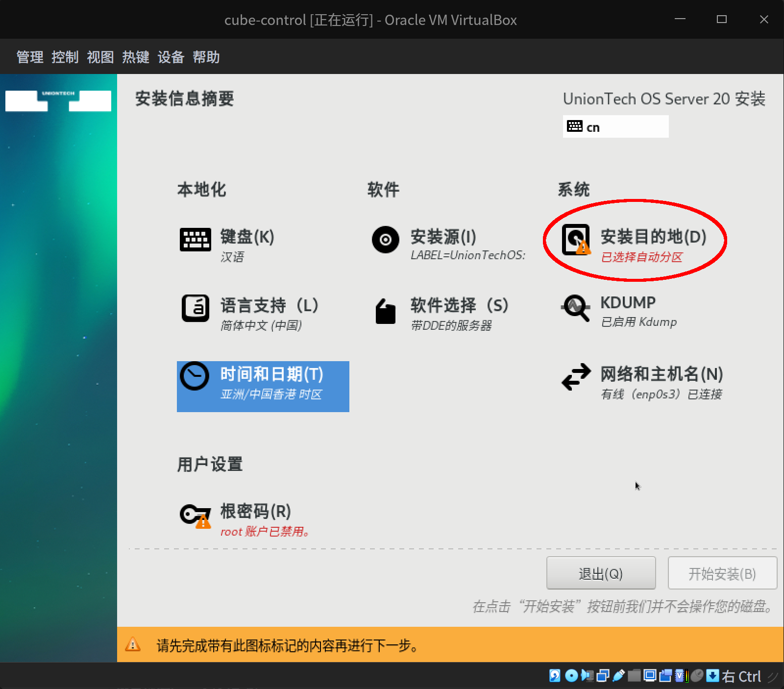Select the cn keyboard layout indicator

click(615, 126)
